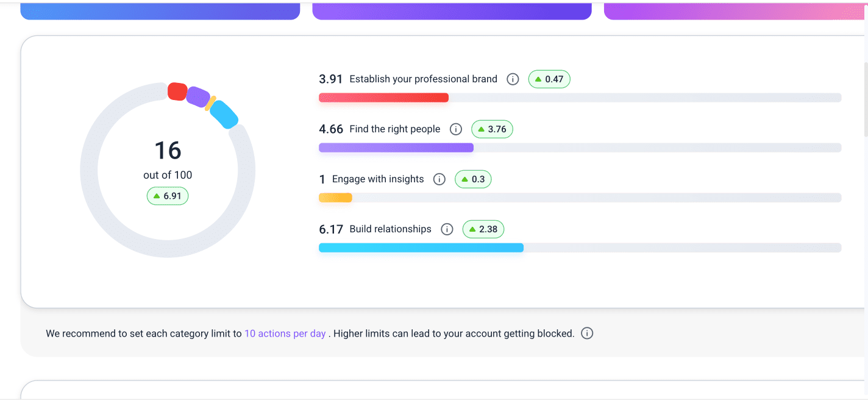The image size is (868, 400).
Task: Click info icon beside Engage with insights
Action: pyautogui.click(x=439, y=179)
